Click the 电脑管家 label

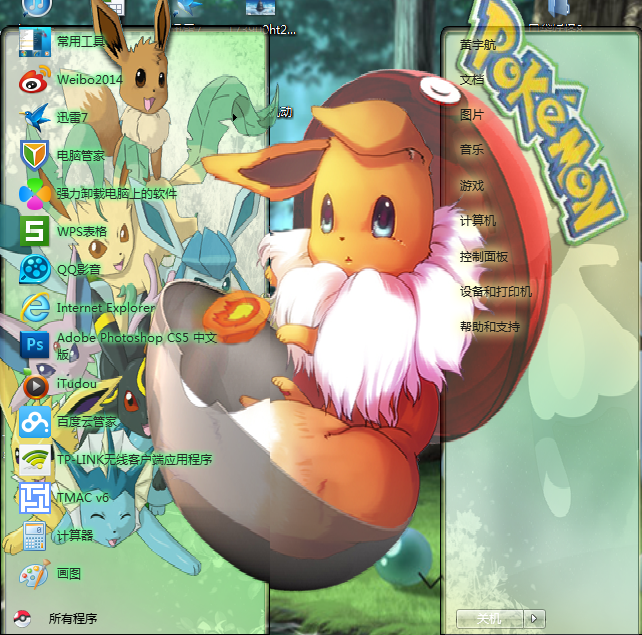pos(80,155)
